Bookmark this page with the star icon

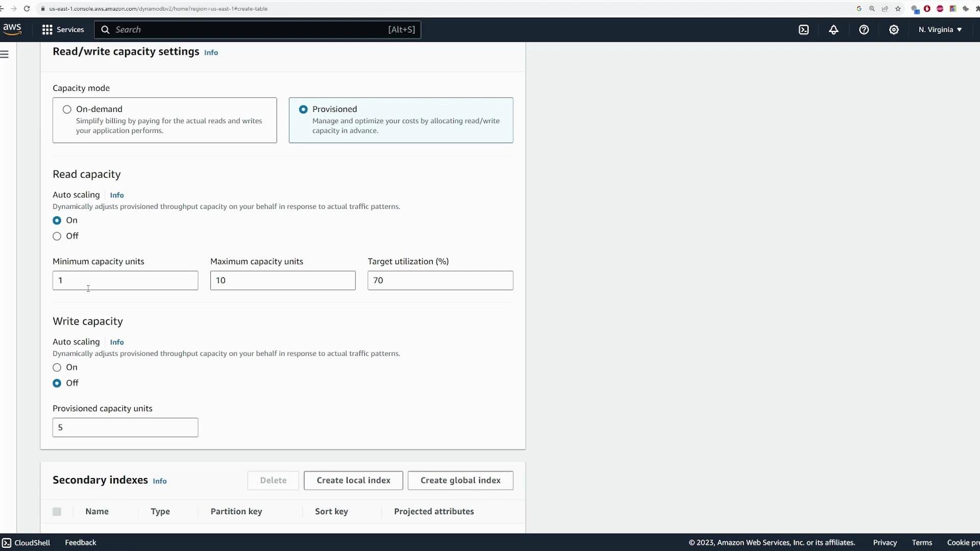[x=898, y=9]
